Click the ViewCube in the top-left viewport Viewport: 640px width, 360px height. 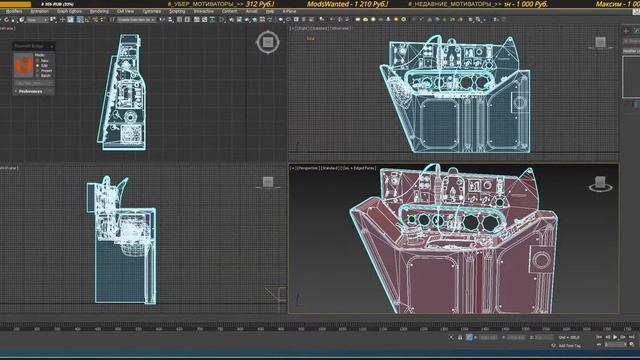click(x=268, y=42)
